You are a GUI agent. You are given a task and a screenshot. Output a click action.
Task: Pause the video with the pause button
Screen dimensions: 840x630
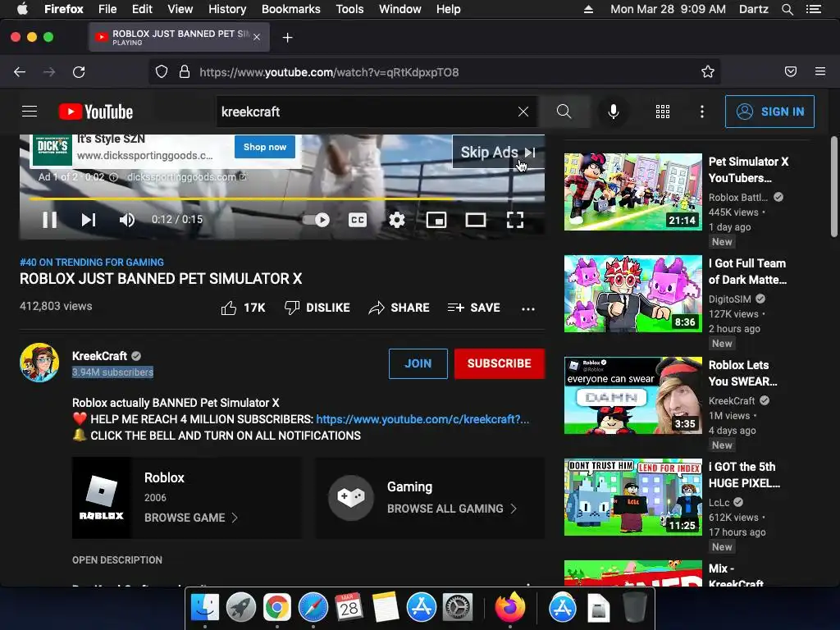(49, 220)
